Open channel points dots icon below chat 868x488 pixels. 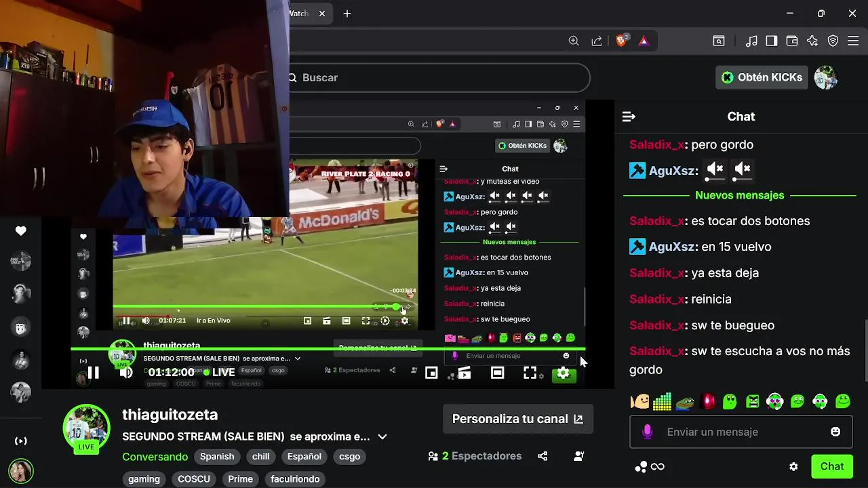(x=640, y=466)
